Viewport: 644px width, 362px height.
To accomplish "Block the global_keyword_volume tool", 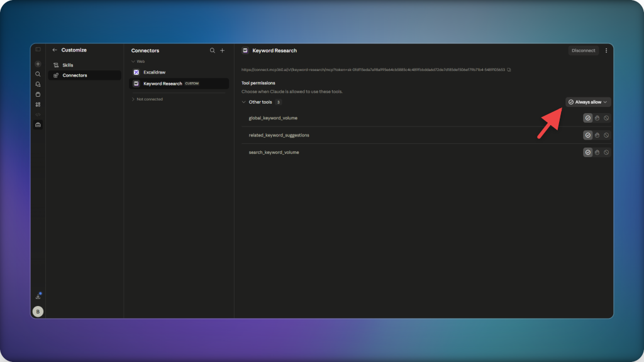I will (x=606, y=118).
